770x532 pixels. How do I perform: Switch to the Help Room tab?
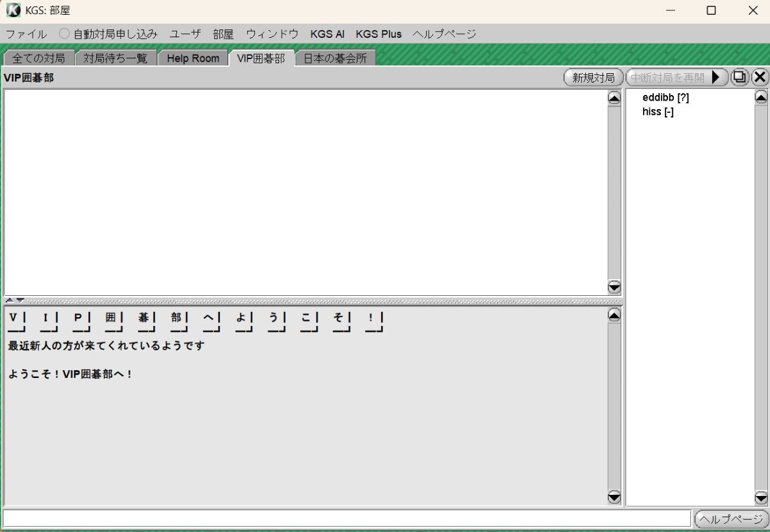pyautogui.click(x=193, y=58)
